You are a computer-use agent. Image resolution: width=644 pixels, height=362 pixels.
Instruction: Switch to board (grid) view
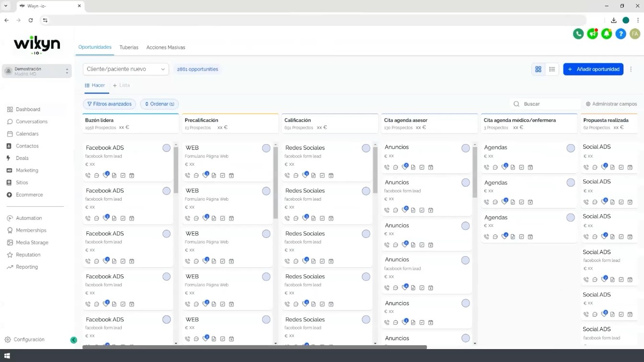(x=538, y=69)
